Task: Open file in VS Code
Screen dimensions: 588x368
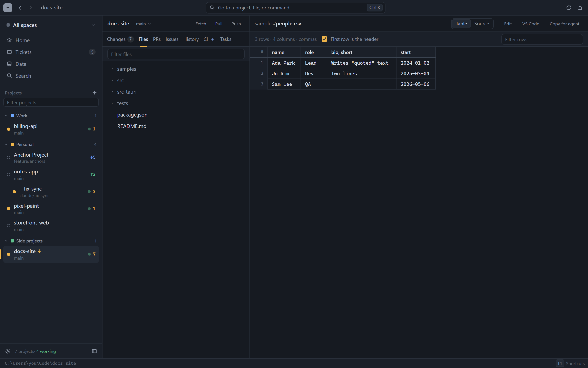Action: point(531,24)
